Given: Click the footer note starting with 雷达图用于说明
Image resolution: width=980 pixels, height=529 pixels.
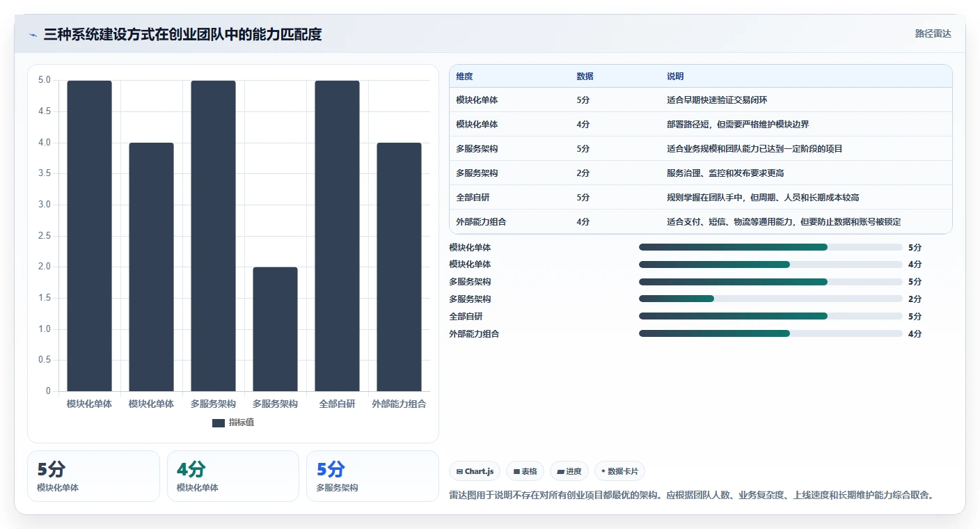Looking at the screenshot, I should [692, 496].
